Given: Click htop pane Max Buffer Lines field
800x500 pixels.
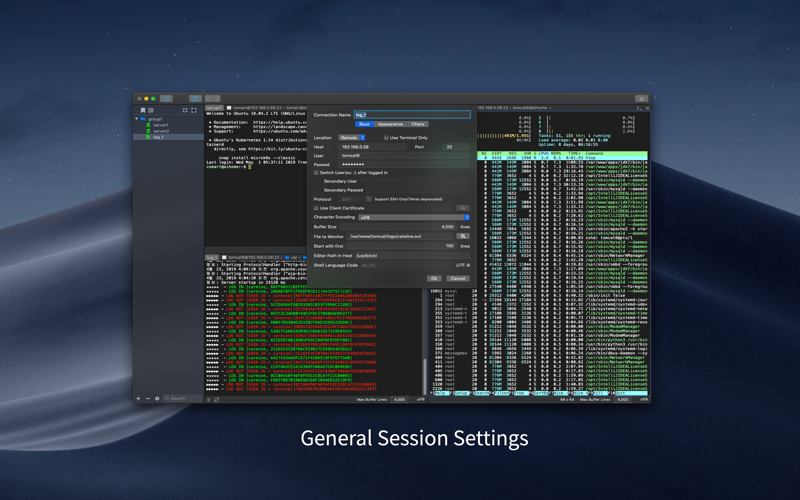Looking at the screenshot, I should coord(622,399).
